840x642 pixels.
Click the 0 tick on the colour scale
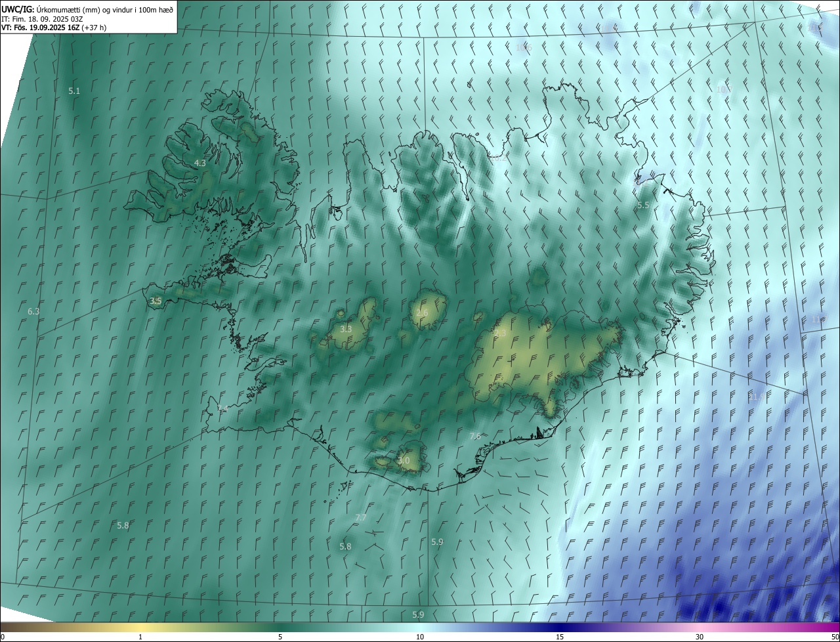[x=3, y=637]
